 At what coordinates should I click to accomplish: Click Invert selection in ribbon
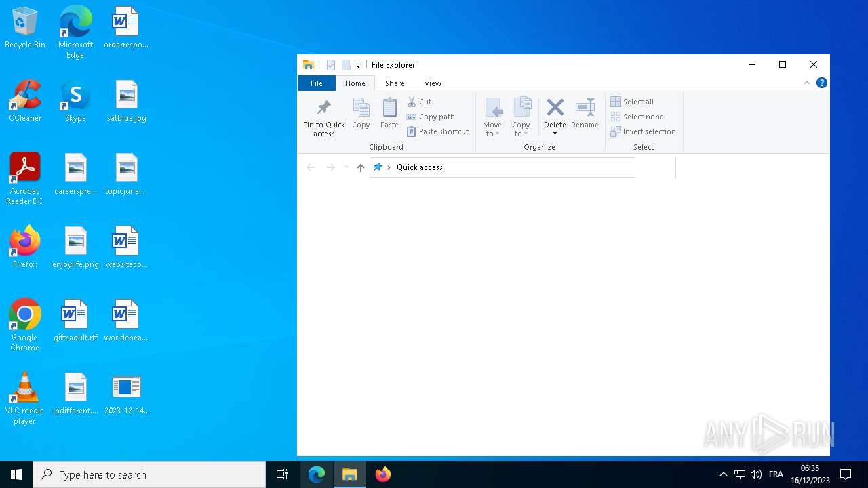643,131
